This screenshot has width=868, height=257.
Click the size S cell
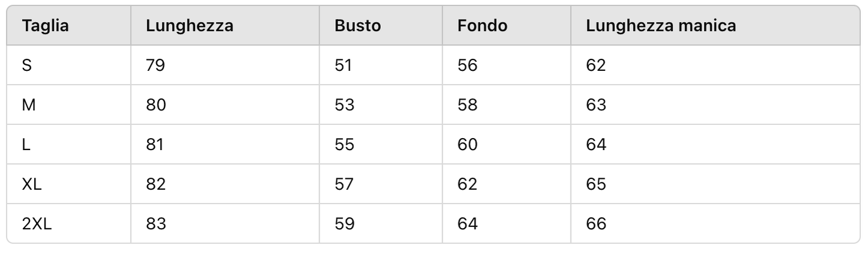pyautogui.click(x=27, y=65)
